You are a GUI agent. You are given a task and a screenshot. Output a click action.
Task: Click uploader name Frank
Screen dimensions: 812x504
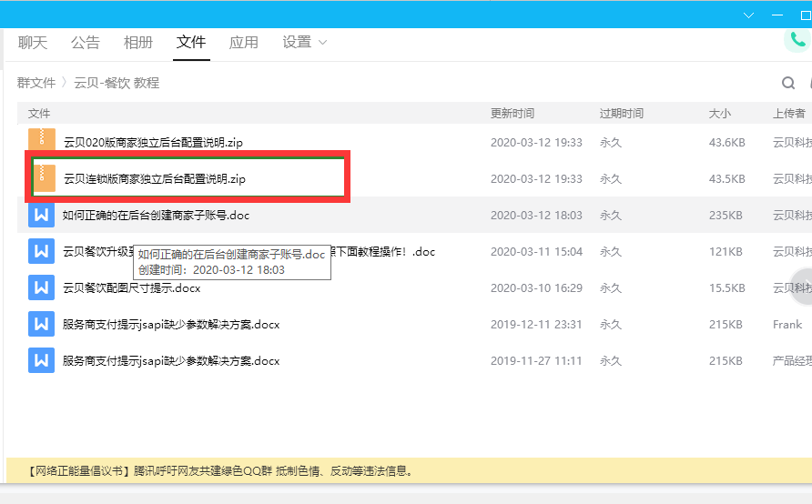(x=787, y=325)
